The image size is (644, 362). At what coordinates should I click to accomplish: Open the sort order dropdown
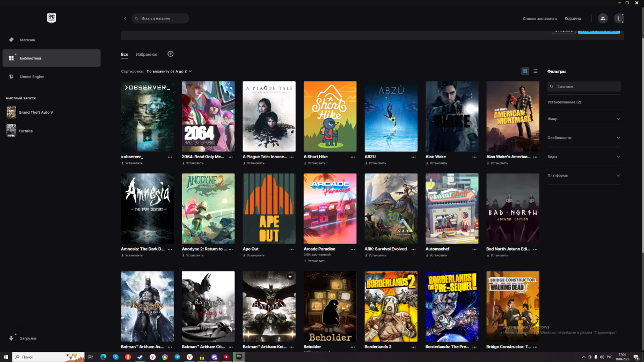click(x=169, y=71)
